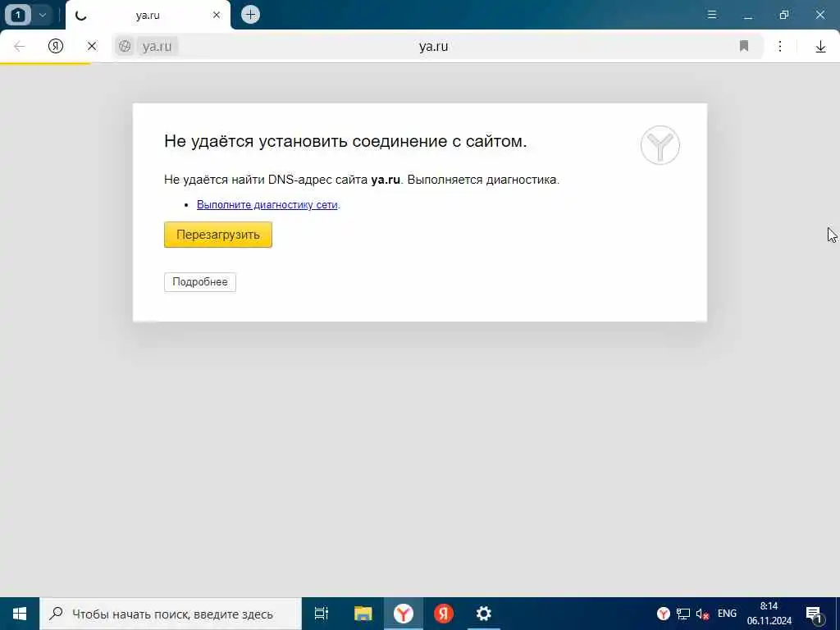Open Settings gear in the taskbar
This screenshot has width=840, height=630.
tap(484, 614)
